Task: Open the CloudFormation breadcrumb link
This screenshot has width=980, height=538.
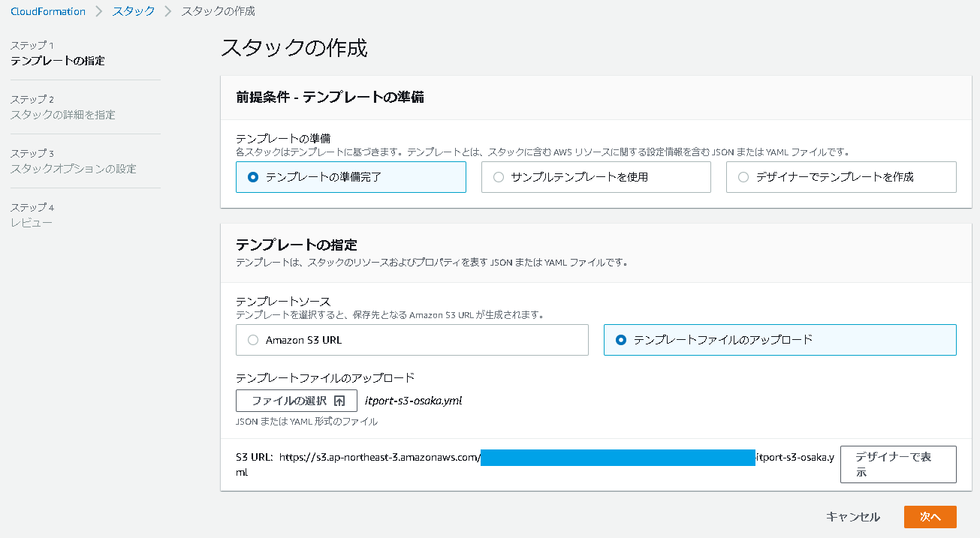Action: tap(48, 11)
